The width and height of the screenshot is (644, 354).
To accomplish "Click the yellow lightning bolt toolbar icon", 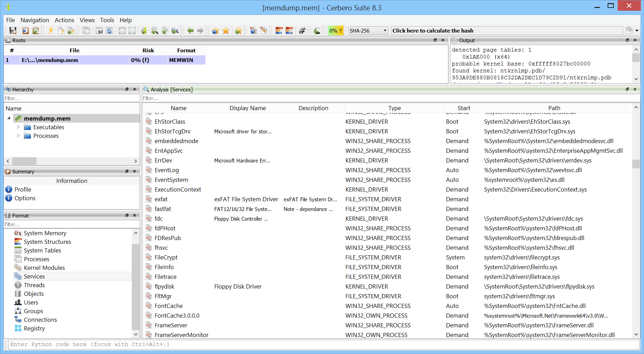I will 51,30.
